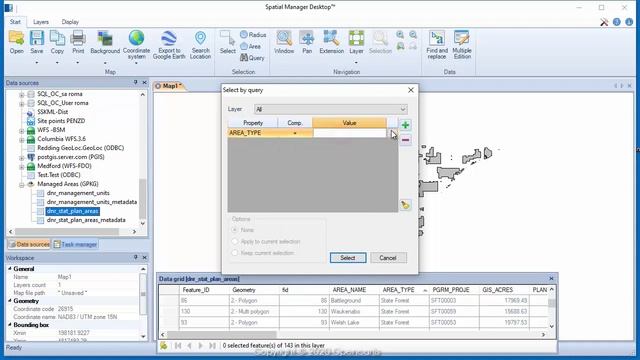Switch to the Layers ribbon tab
This screenshot has height=360, width=640.
(41, 22)
